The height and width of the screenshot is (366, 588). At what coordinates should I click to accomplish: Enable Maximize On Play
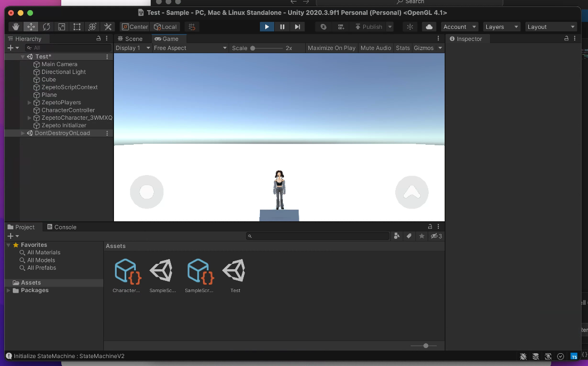pyautogui.click(x=331, y=47)
